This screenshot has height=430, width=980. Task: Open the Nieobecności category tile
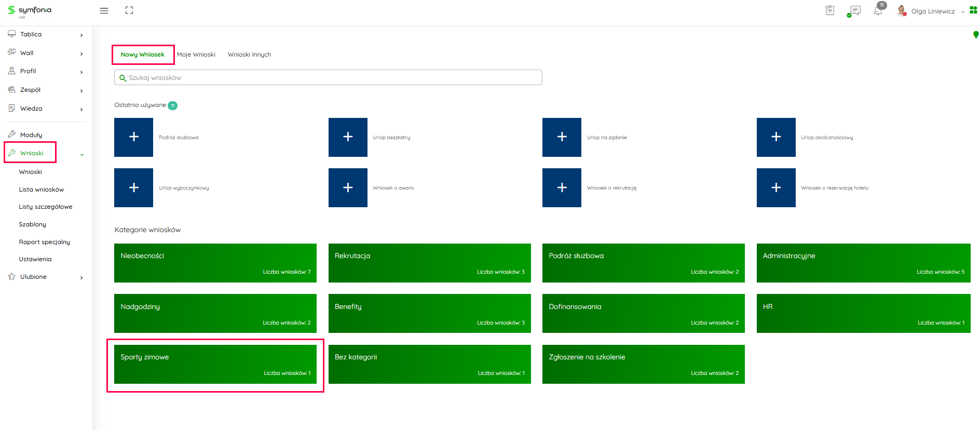tap(215, 263)
